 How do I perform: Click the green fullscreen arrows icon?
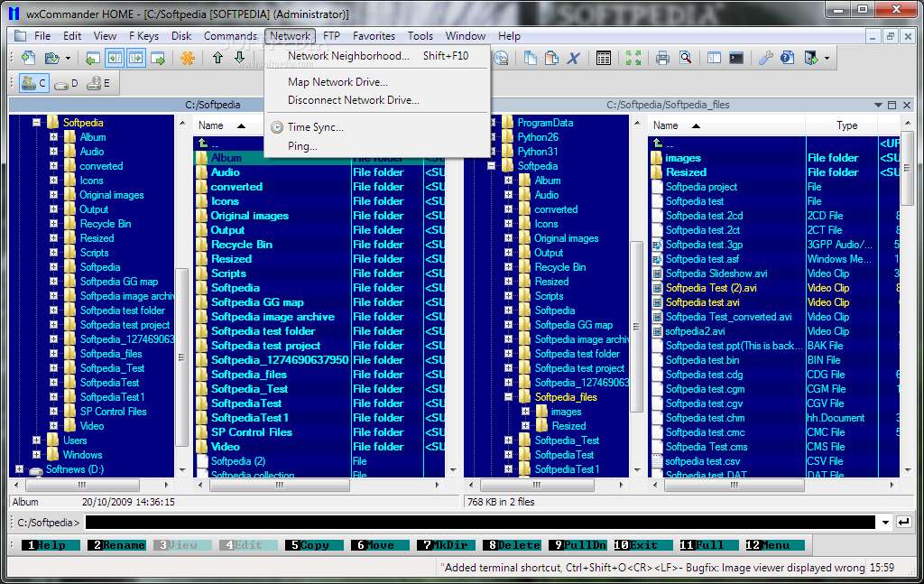[x=633, y=58]
